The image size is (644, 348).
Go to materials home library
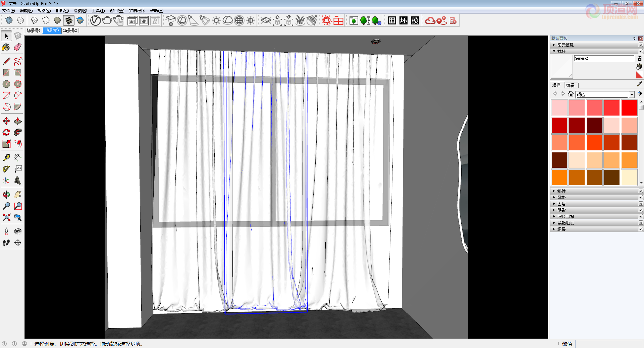point(571,94)
